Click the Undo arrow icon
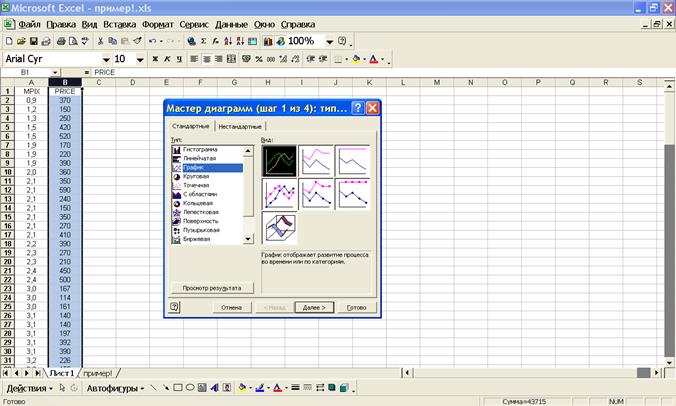 pyautogui.click(x=152, y=41)
